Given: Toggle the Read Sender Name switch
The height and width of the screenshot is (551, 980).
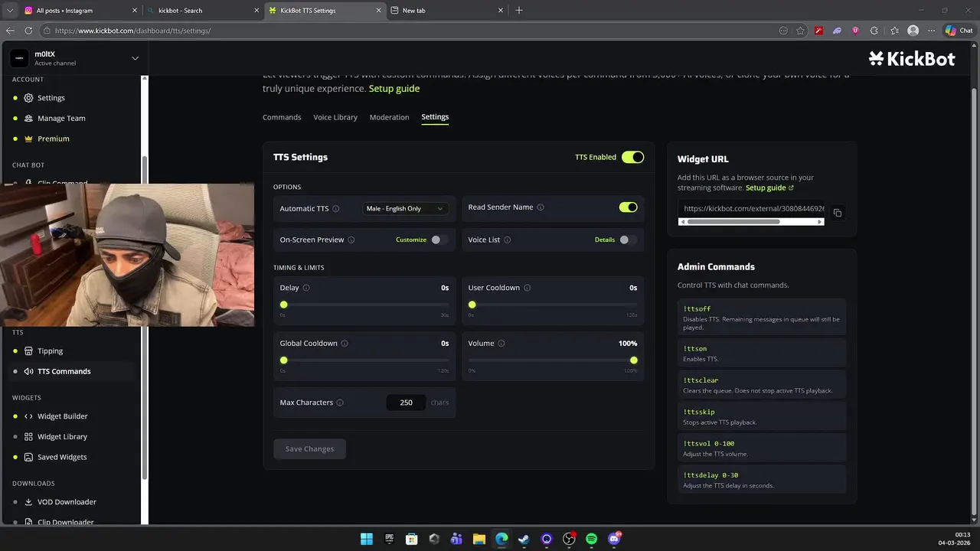Looking at the screenshot, I should pos(628,207).
